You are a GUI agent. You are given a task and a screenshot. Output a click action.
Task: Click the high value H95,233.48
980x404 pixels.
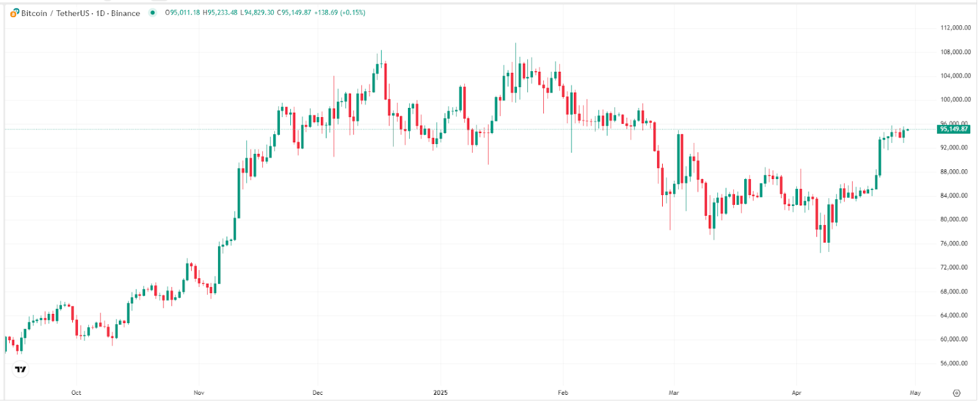tap(221, 12)
